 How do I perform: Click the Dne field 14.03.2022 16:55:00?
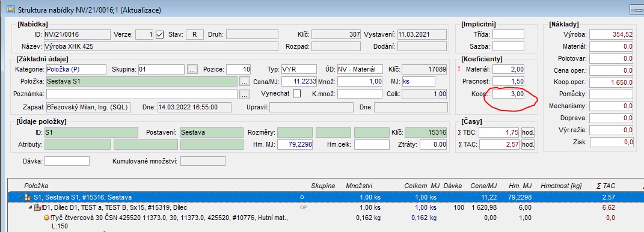coord(194,107)
